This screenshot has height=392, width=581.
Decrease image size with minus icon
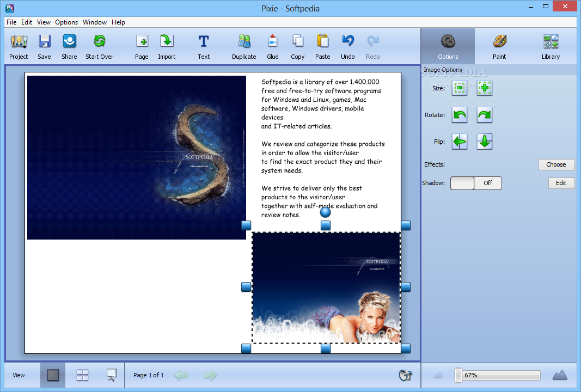(x=460, y=88)
